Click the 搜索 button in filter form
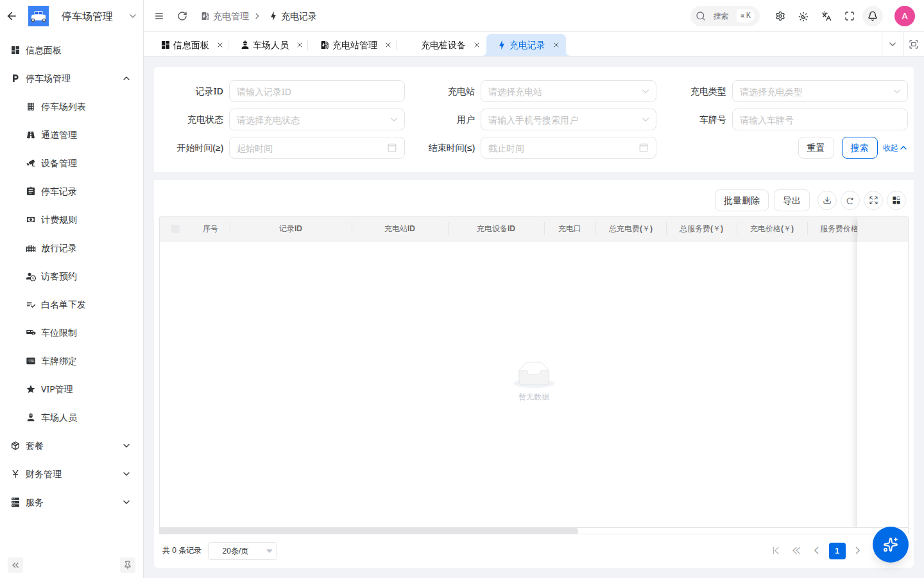The image size is (924, 578). pos(859,148)
